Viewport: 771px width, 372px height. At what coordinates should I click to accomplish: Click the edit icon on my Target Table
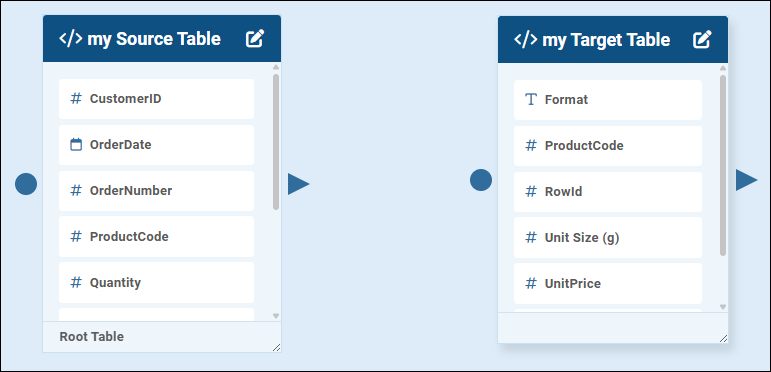click(x=702, y=39)
